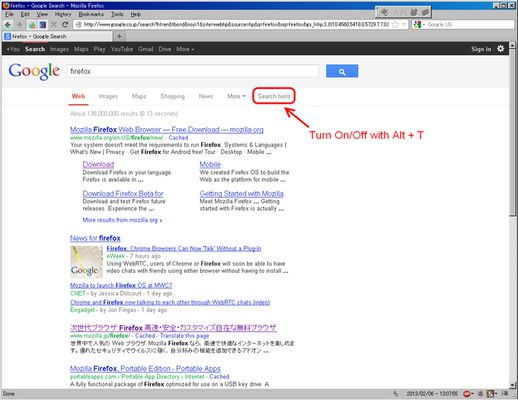
Task: Click the multicolor addon icon in status bar
Action: [x=490, y=394]
